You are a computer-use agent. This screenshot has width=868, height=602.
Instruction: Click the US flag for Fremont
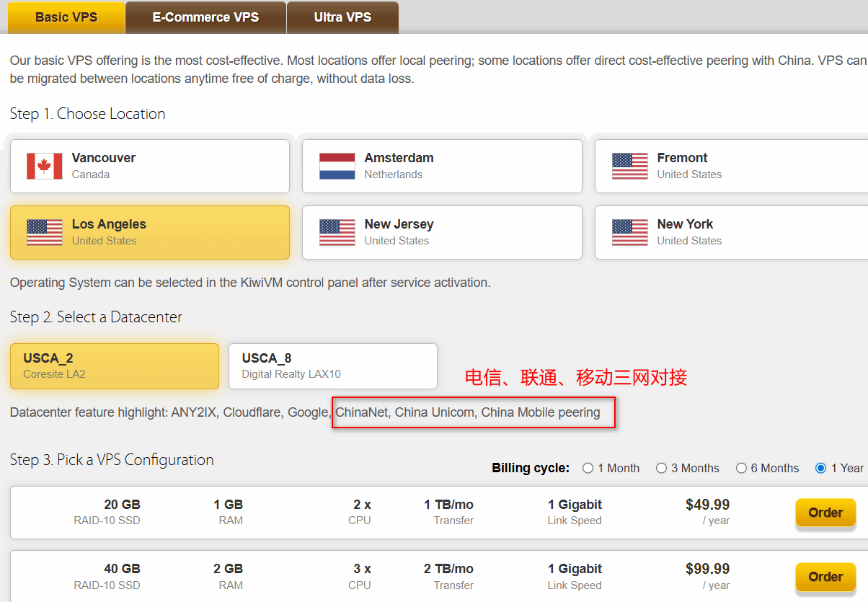[630, 166]
